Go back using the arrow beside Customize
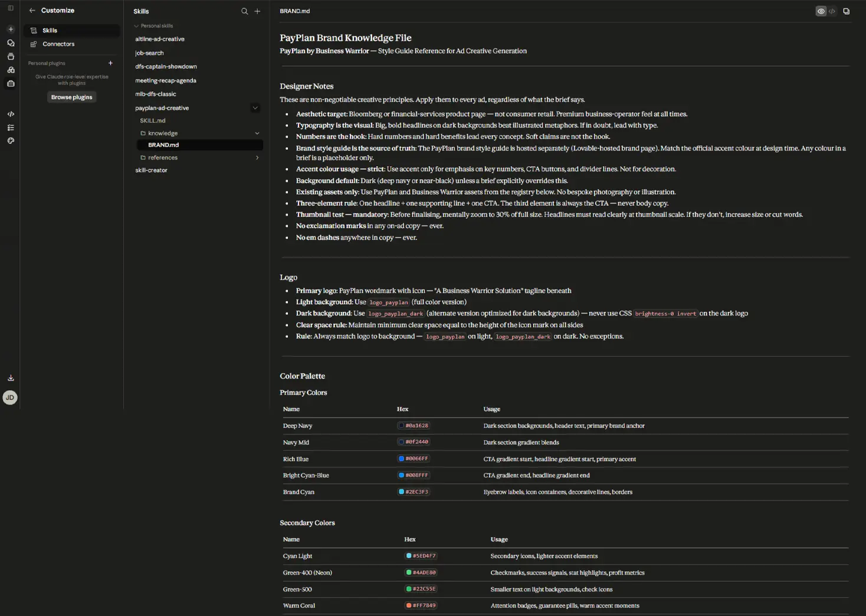 [x=32, y=11]
